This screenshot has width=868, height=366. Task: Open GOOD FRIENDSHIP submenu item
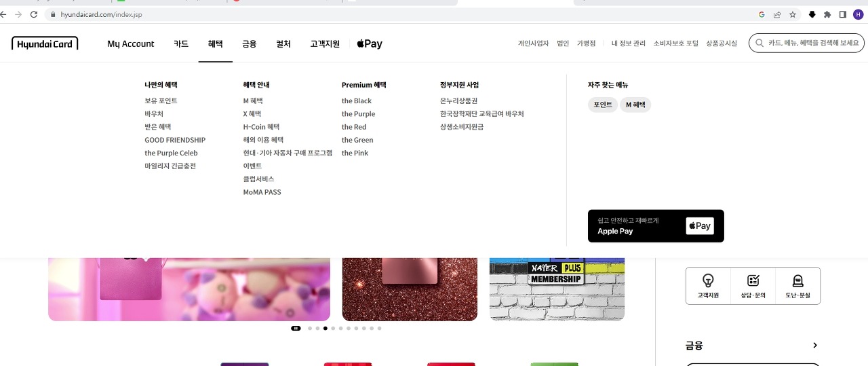(175, 140)
